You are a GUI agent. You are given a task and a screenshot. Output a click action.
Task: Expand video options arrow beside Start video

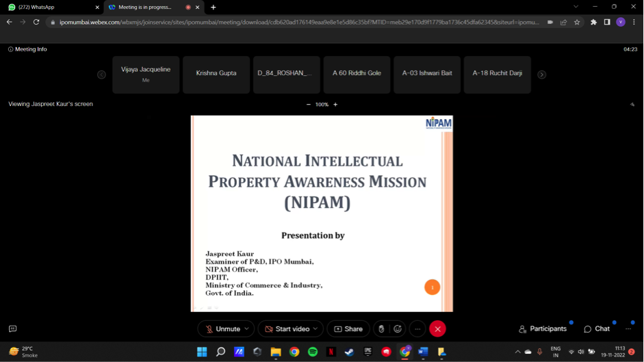tap(315, 329)
